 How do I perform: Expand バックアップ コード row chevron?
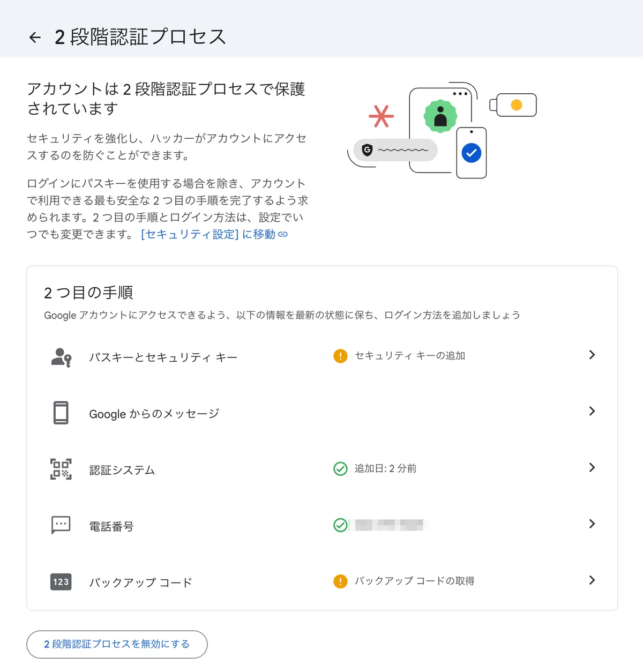click(x=592, y=580)
